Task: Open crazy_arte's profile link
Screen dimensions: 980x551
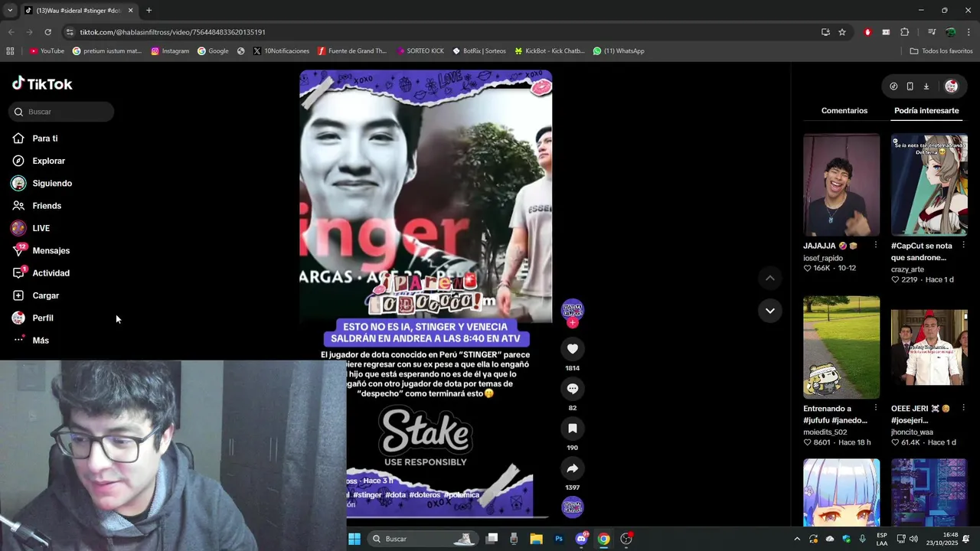Action: (907, 269)
